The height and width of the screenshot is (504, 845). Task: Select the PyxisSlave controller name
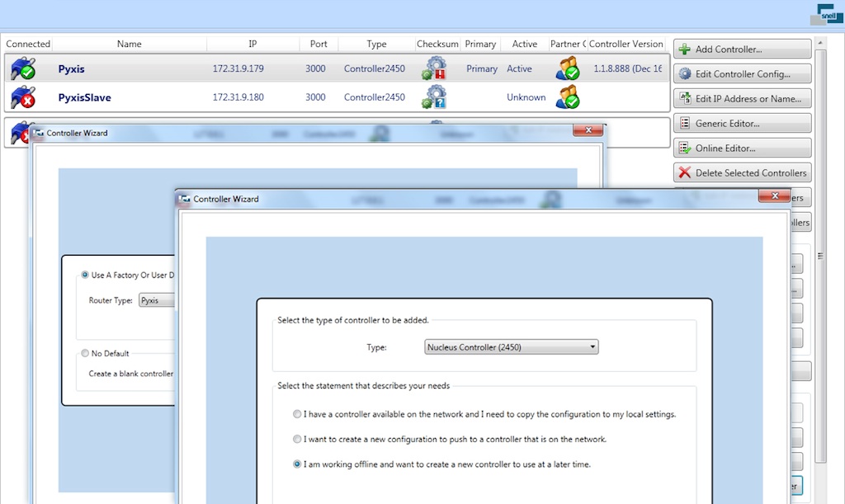85,97
